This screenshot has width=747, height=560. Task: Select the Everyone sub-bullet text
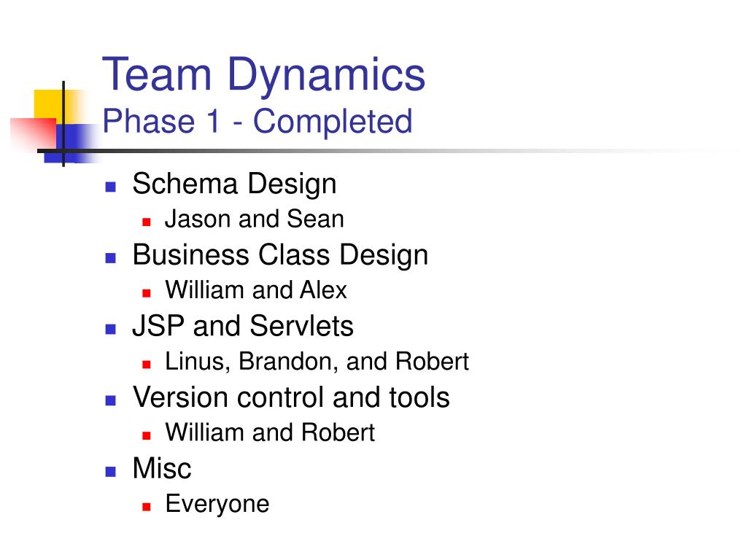pos(217,505)
